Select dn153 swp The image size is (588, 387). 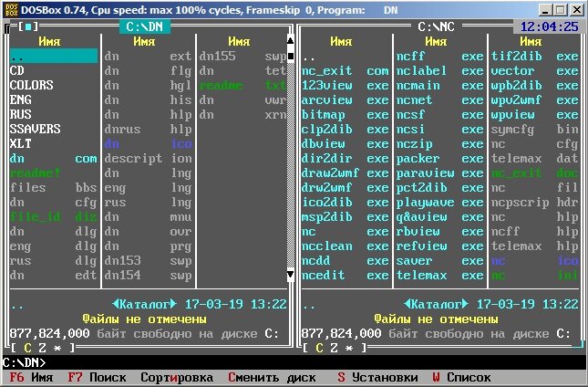tap(148, 261)
